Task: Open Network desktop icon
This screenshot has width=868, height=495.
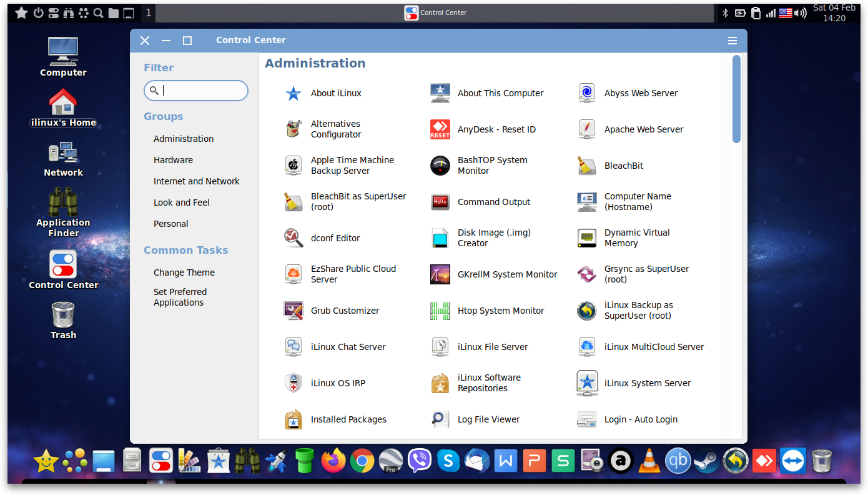Action: pyautogui.click(x=63, y=159)
